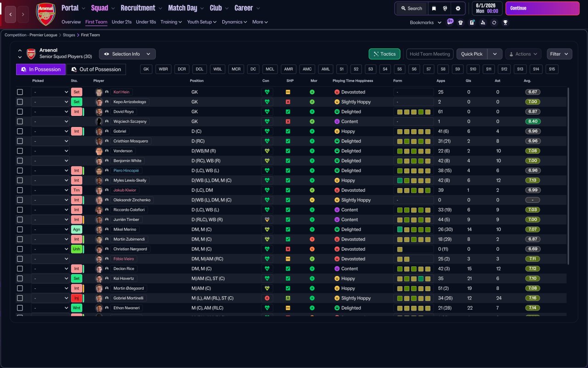This screenshot has width=588, height=368.
Task: Click Kepa Arrizabalaga's red sharpness icon
Action: click(x=288, y=102)
